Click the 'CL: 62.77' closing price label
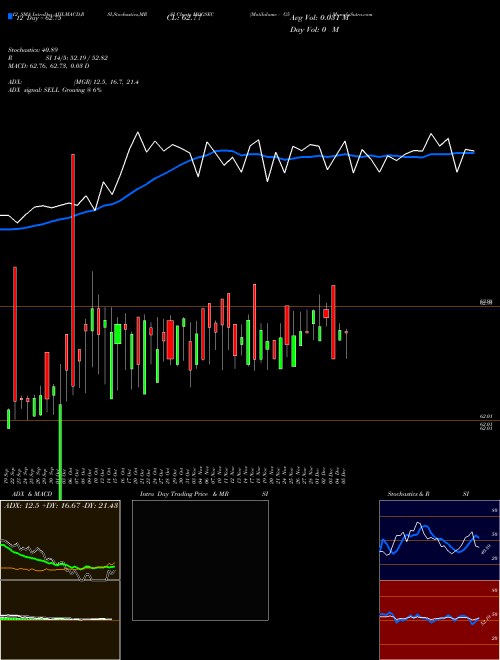 pyautogui.click(x=184, y=18)
